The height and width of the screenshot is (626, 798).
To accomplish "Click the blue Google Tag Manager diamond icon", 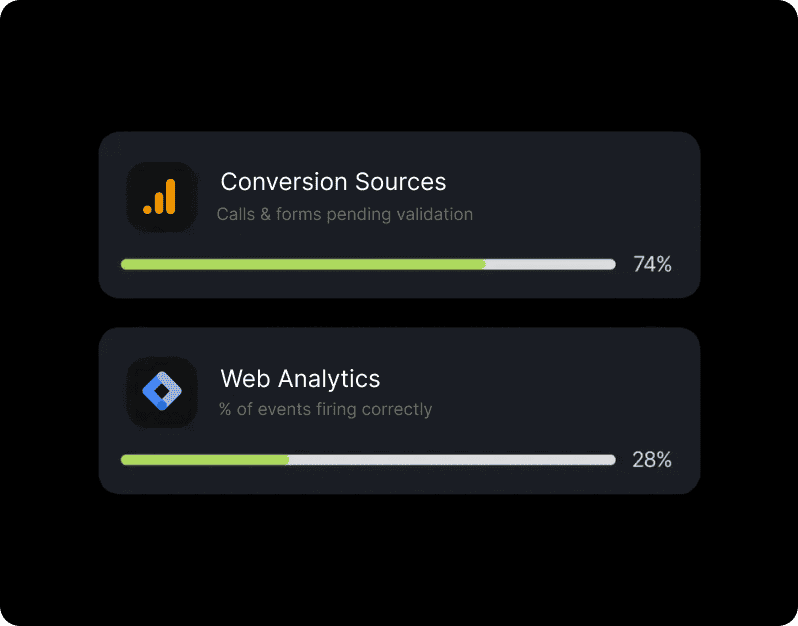I will [160, 392].
